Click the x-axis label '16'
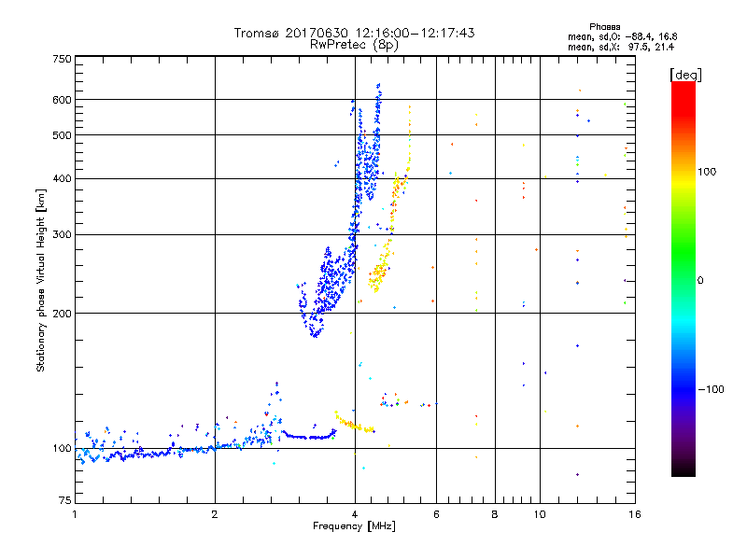 tap(635, 514)
